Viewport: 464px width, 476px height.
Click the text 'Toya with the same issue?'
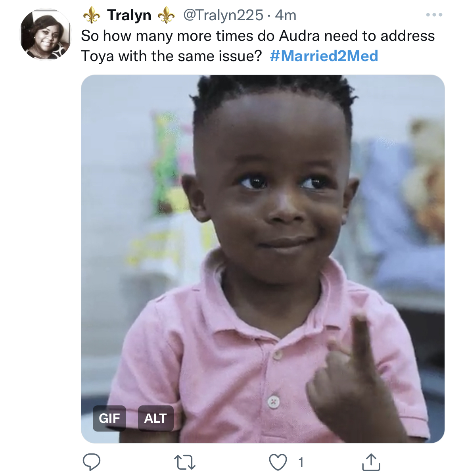pyautogui.click(x=171, y=56)
